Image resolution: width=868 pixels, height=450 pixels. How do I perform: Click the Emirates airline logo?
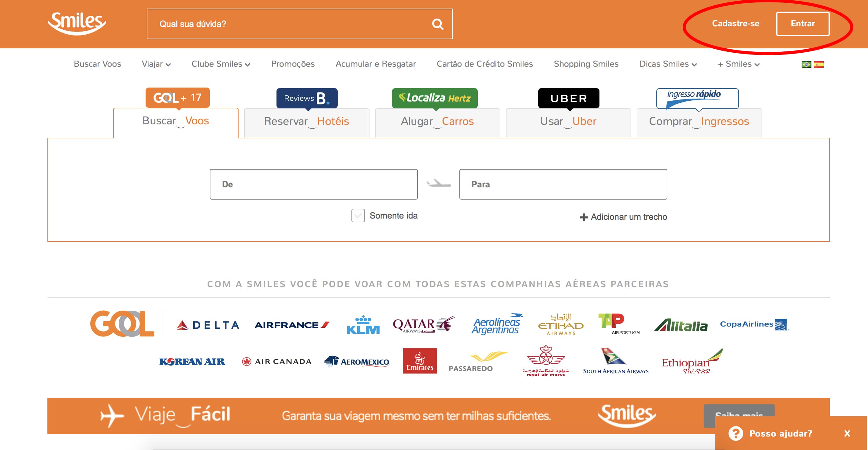coord(420,361)
